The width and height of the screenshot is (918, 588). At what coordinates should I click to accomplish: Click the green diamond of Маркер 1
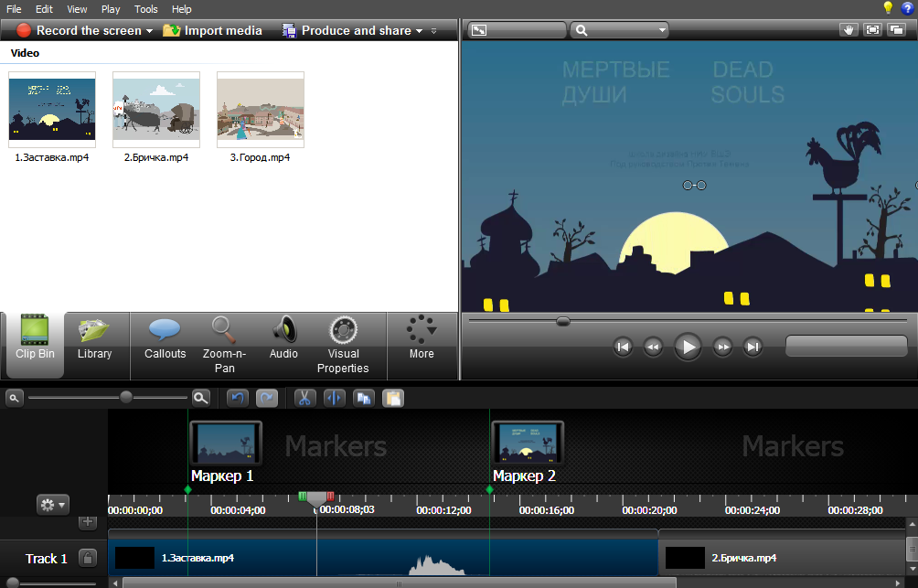[188, 489]
